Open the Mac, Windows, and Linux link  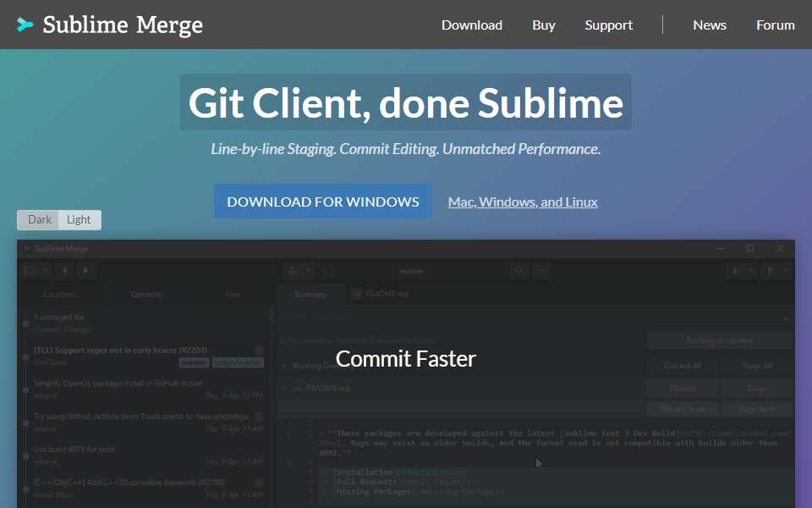coord(523,202)
